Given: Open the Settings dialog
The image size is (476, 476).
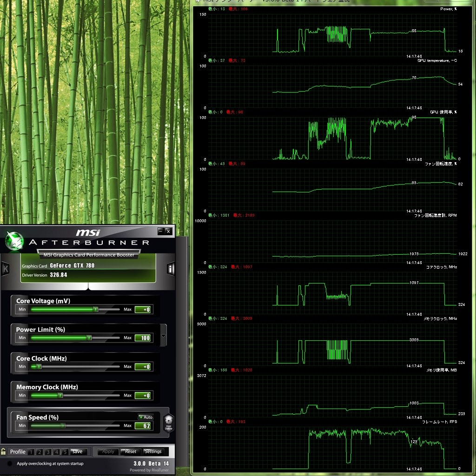Looking at the screenshot, I should pos(153,452).
